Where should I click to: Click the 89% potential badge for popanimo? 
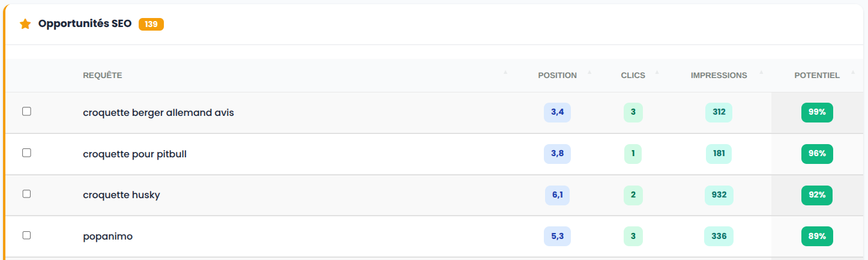tap(817, 236)
